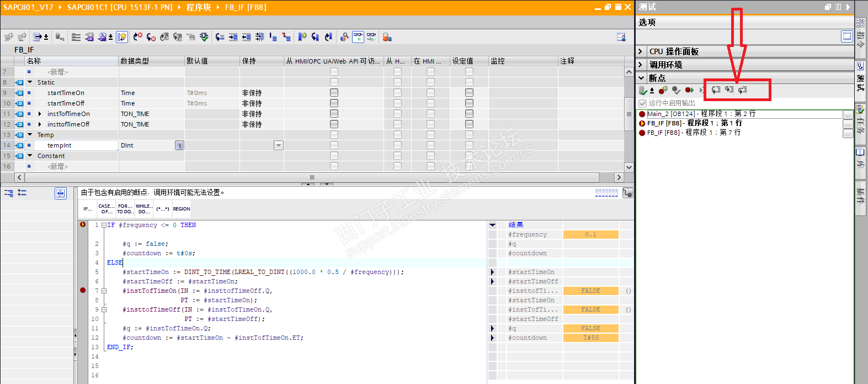Toggle HMI access checkbox for insttofTimeOff
868x384 pixels.
point(334,124)
